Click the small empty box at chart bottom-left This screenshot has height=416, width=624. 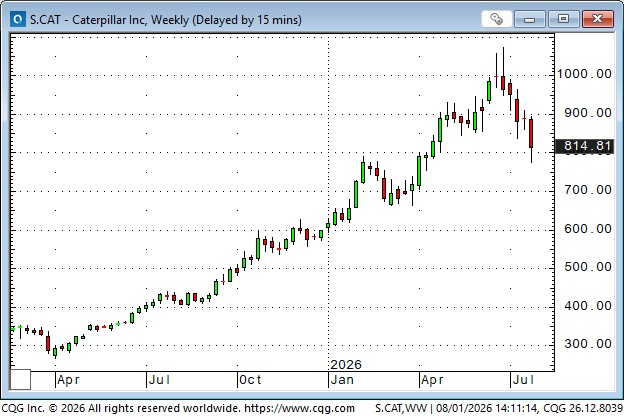point(20,379)
